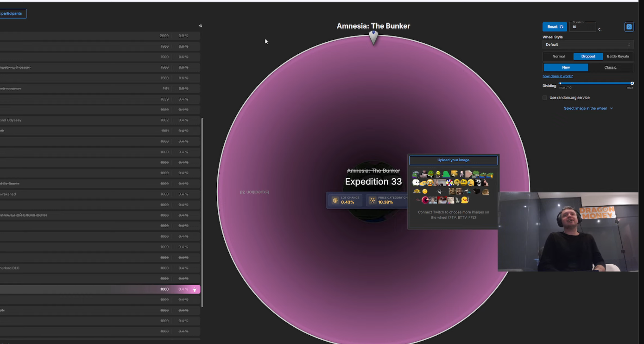Select the white trollface emote
This screenshot has height=344, width=644.
point(478,183)
